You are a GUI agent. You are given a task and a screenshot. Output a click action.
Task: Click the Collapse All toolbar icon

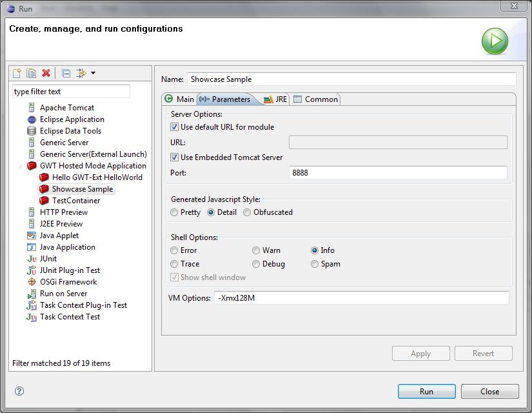pyautogui.click(x=66, y=73)
